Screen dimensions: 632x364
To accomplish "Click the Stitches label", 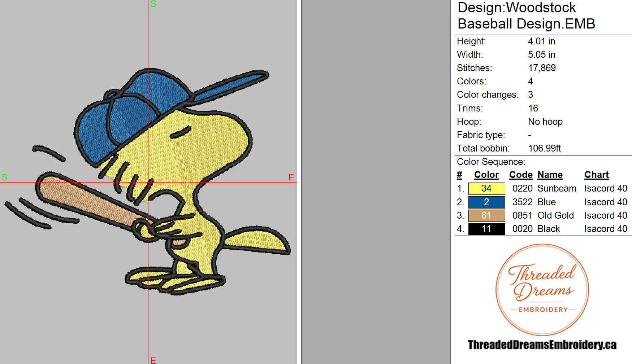I will pyautogui.click(x=474, y=68).
